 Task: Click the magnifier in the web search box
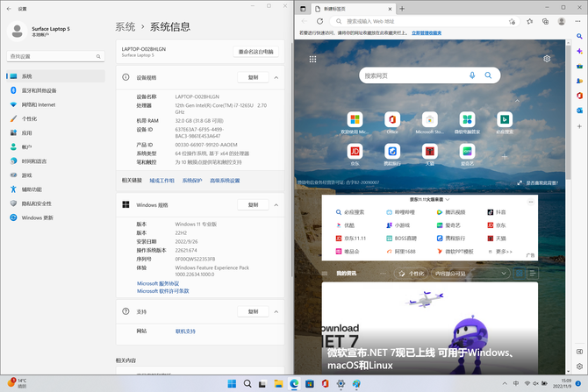pos(488,75)
